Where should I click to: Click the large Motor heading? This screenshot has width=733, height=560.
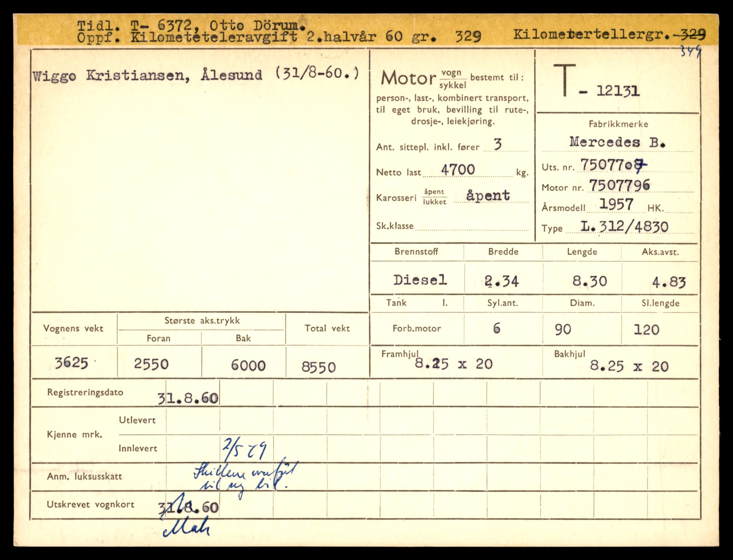408,78
